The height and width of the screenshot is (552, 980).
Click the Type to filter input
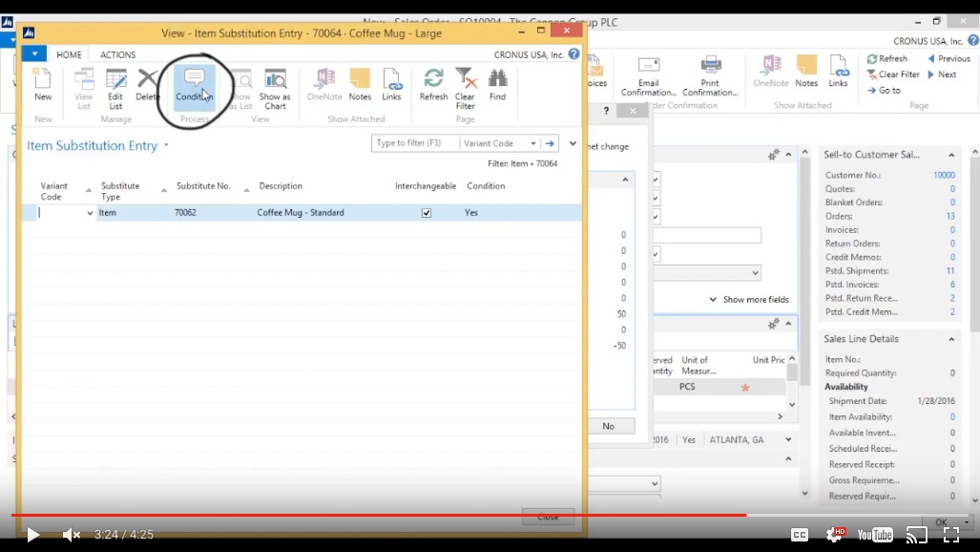click(415, 143)
